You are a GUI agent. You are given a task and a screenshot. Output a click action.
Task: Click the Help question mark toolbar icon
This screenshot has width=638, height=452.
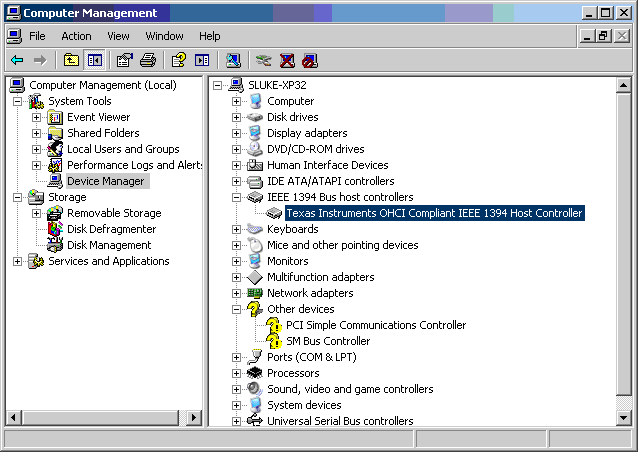[x=178, y=60]
